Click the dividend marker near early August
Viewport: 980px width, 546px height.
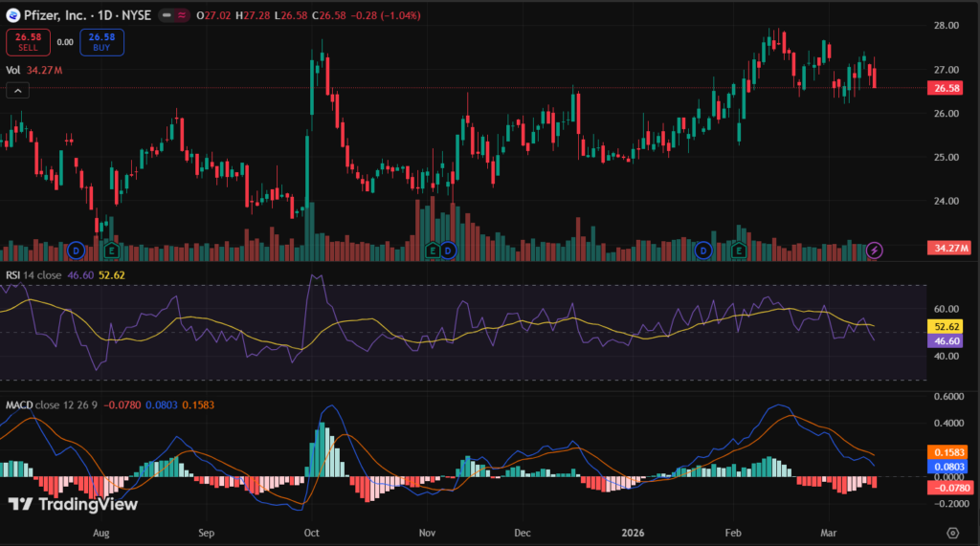tap(77, 251)
